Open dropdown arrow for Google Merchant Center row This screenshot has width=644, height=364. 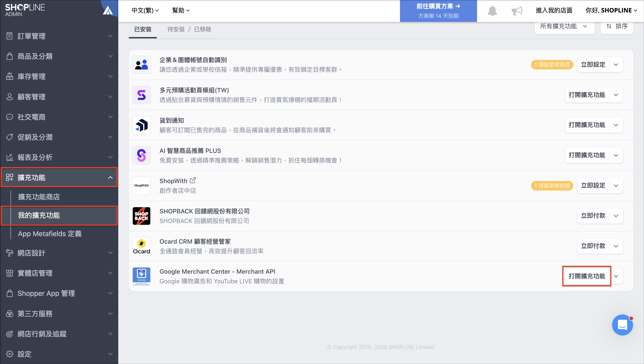616,276
